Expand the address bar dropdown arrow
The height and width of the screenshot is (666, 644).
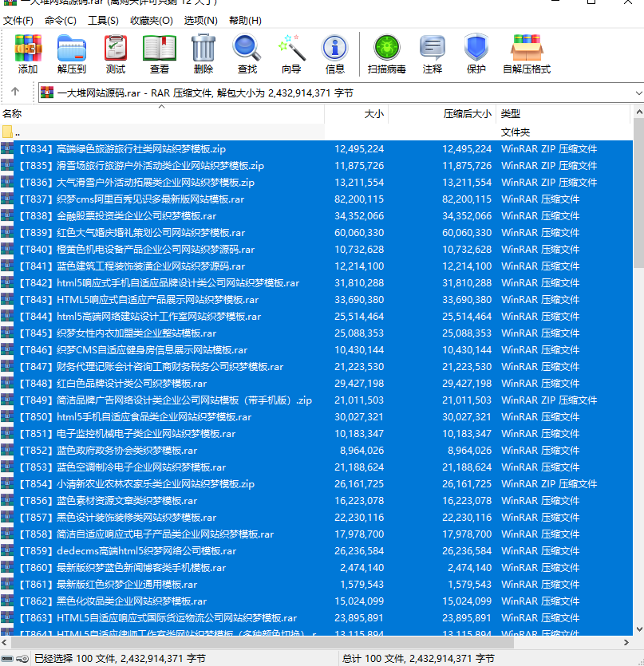(x=638, y=93)
